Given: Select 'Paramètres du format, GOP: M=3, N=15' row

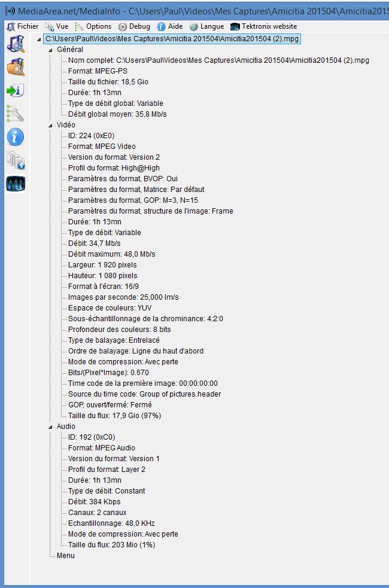Looking at the screenshot, I should click(x=133, y=200).
